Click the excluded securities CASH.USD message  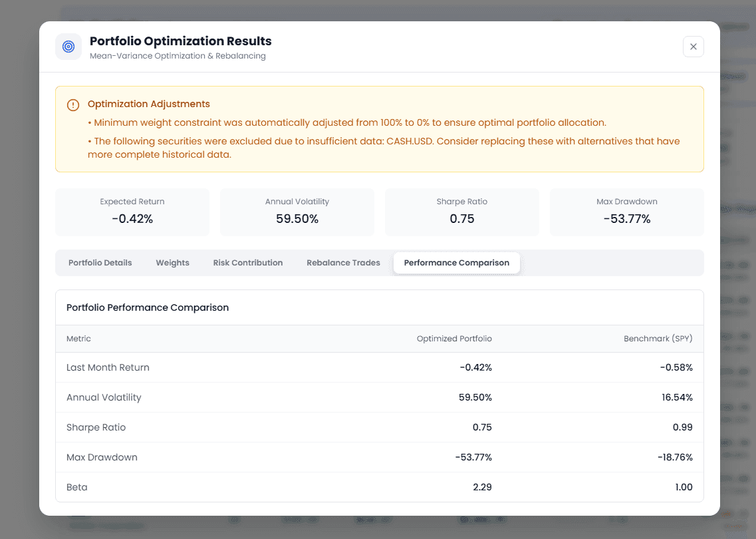[x=384, y=148]
